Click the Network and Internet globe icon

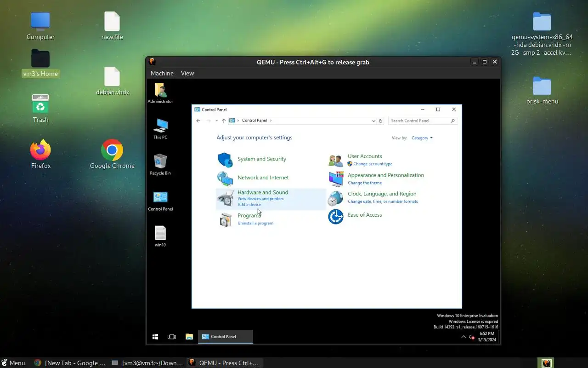click(225, 178)
